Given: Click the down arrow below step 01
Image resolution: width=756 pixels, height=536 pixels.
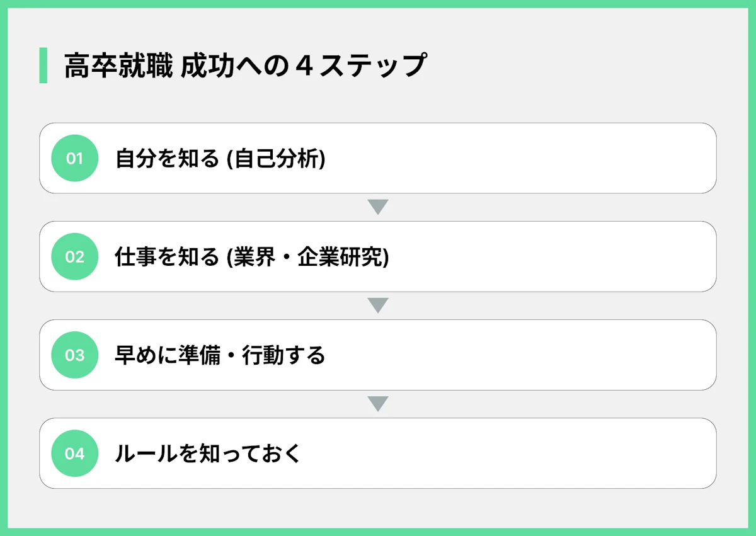Looking at the screenshot, I should [377, 207].
